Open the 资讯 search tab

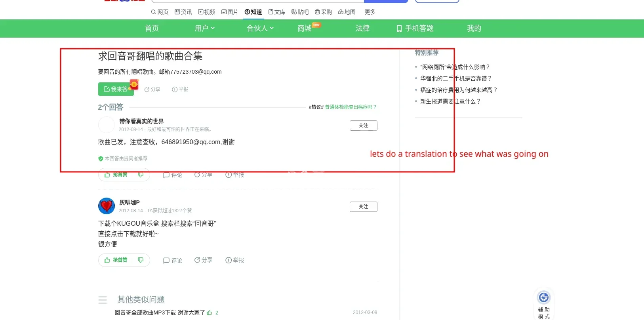pyautogui.click(x=183, y=12)
